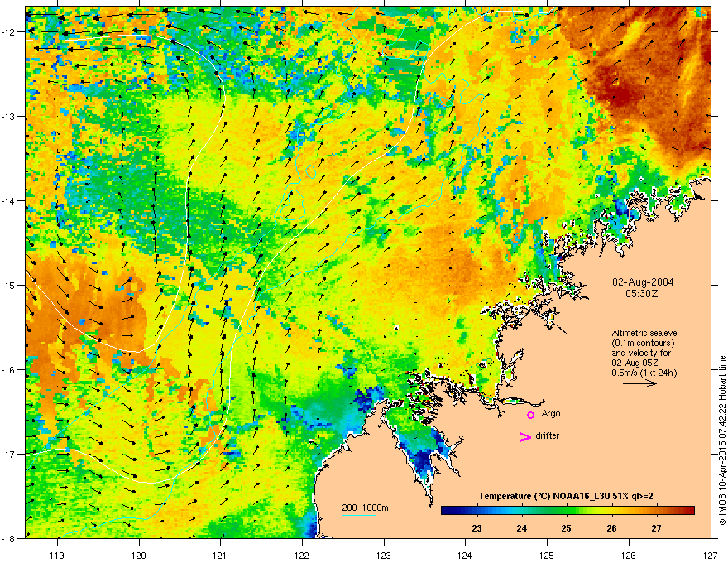This screenshot has height=563, width=728.
Task: Click the cyan 200 1000m depth line
Action: (359, 515)
